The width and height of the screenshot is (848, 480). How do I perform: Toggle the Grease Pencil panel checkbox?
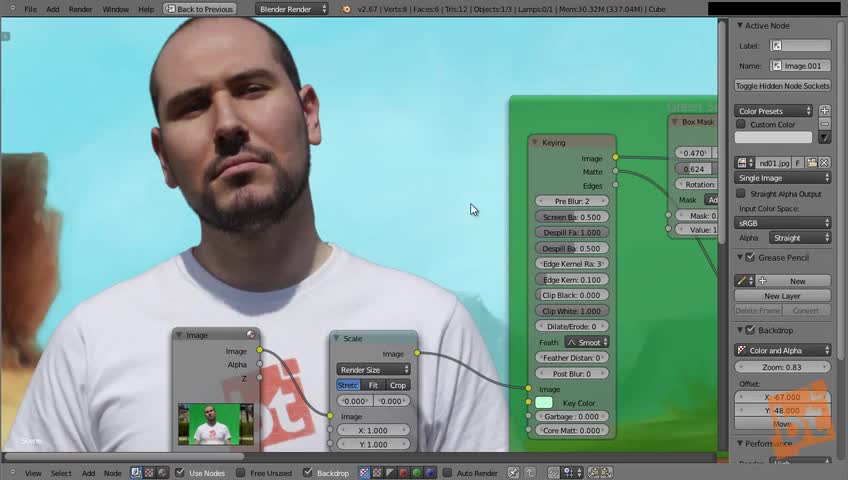[750, 257]
